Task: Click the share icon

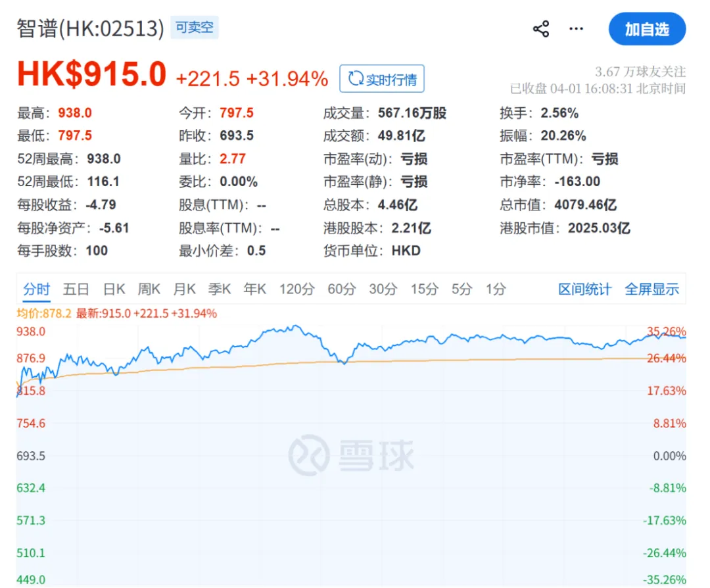Action: pos(540,29)
